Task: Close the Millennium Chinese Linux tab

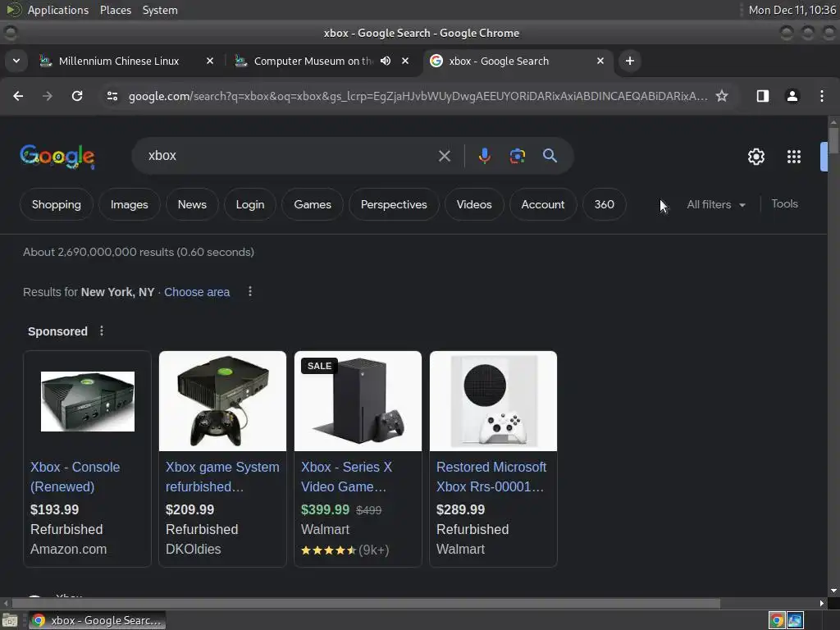Action: tap(210, 61)
